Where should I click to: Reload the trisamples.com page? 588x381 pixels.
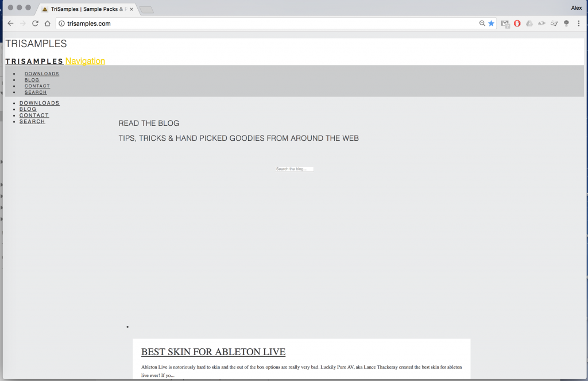pos(35,23)
